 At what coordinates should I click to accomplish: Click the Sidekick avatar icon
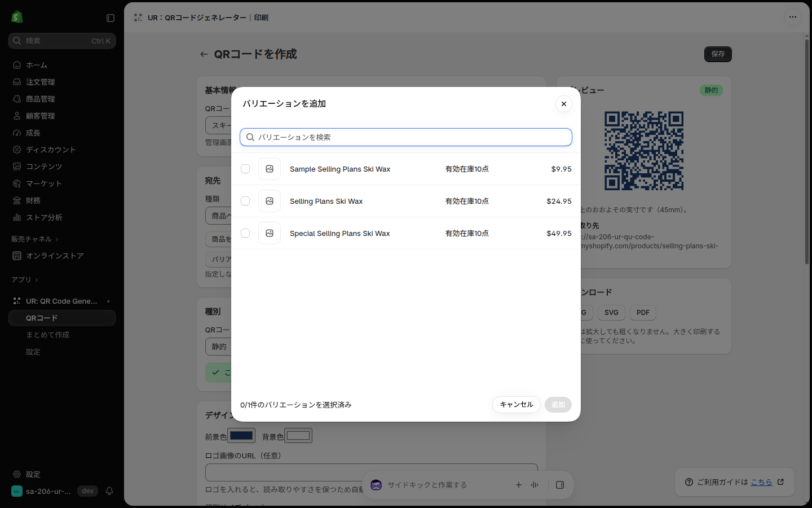pyautogui.click(x=376, y=485)
